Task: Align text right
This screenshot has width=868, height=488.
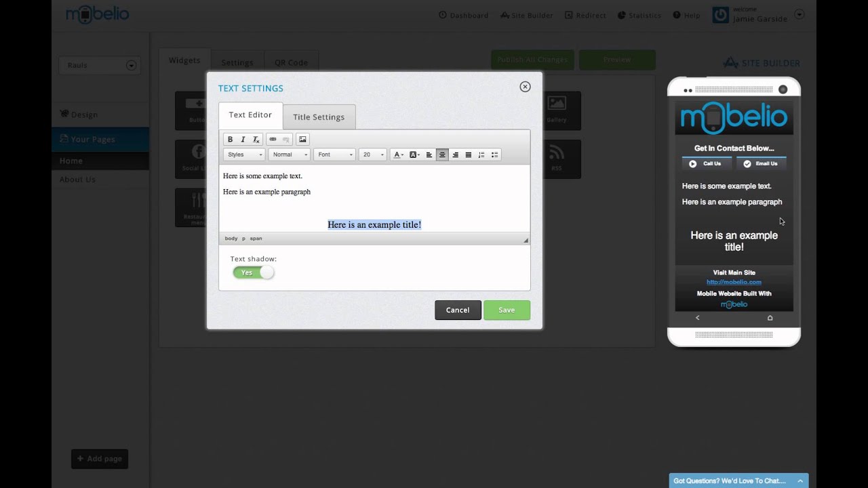Action: tap(455, 155)
